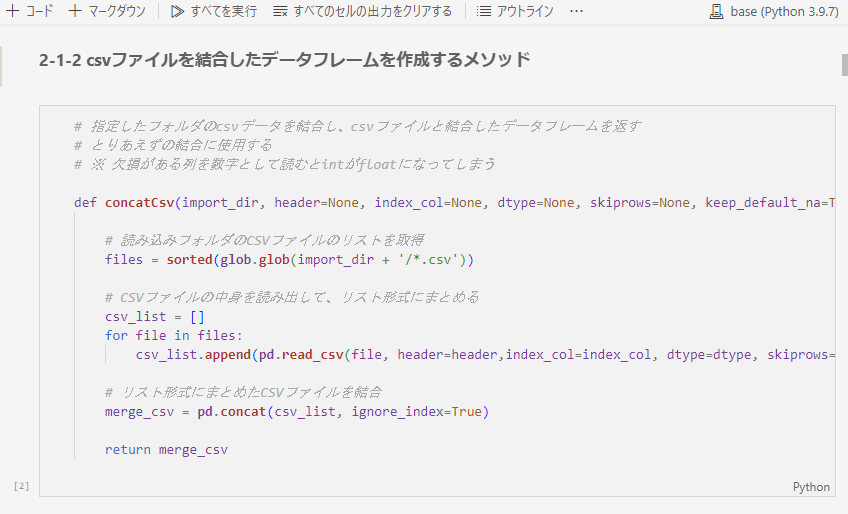Viewport: 848px width, 514px height.
Task: Click the comment リスト形式にまとめたCSVファイルを結合
Action: (243, 392)
